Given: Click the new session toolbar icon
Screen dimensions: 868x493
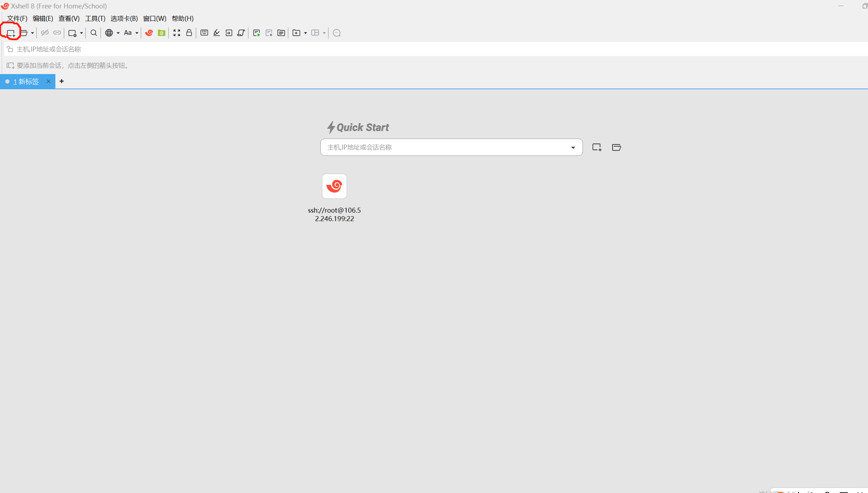Looking at the screenshot, I should [x=11, y=33].
